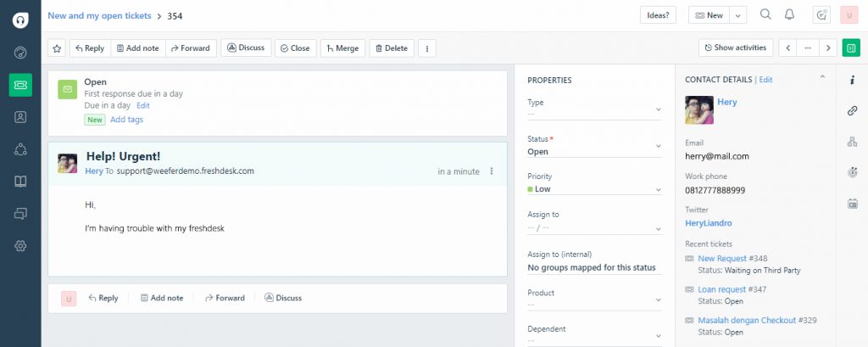Open the Forums chat icon in sidebar
Screen dimensions: 868x347
point(20,214)
